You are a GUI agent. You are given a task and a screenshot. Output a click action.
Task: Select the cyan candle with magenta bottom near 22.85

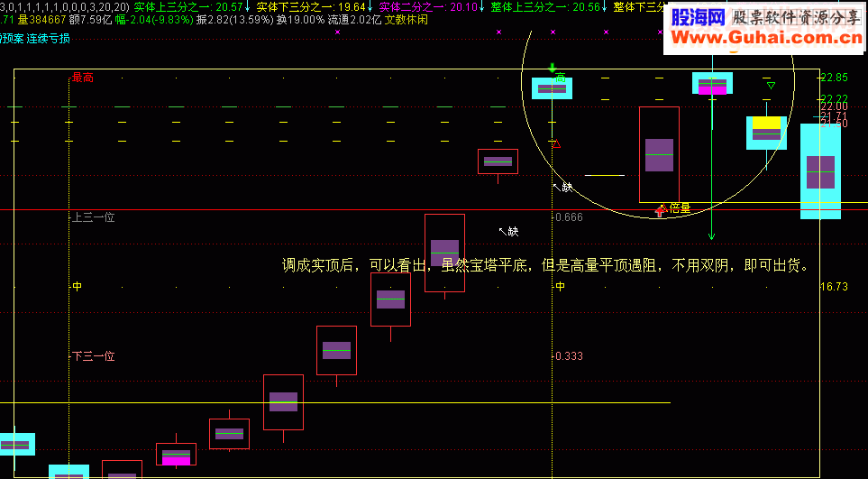point(712,83)
